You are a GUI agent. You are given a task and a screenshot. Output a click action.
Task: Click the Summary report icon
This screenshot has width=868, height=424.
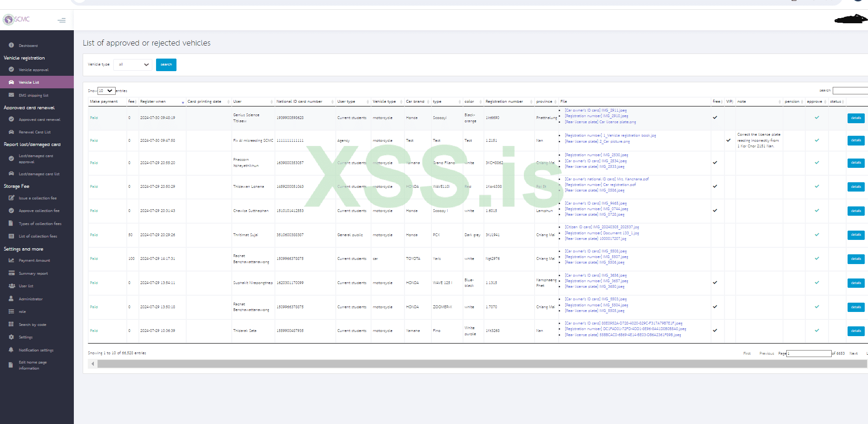(x=11, y=273)
